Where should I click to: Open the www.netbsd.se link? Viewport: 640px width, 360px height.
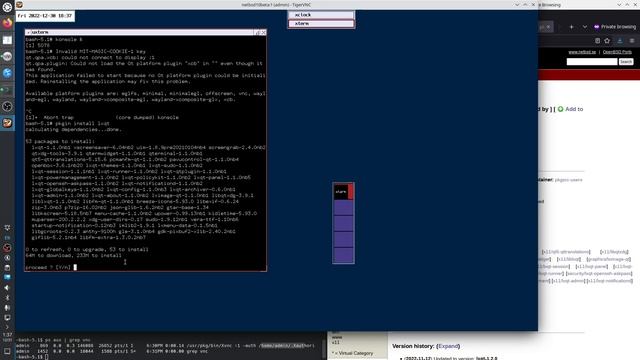click(x=582, y=52)
